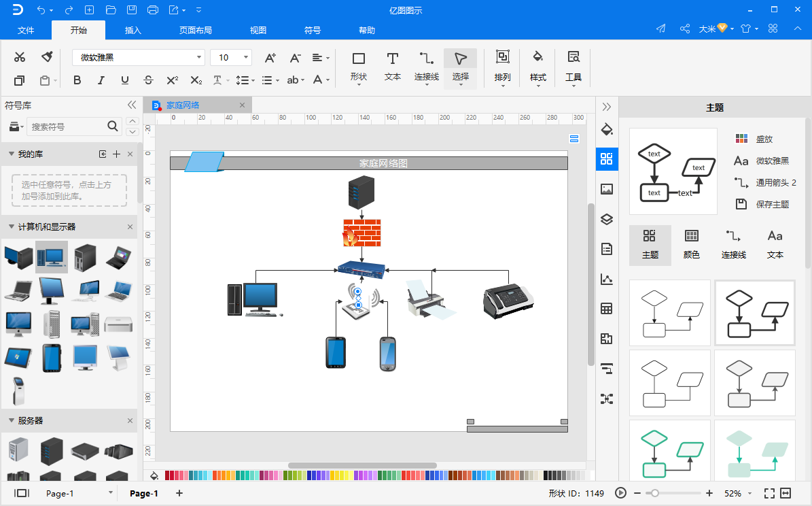
Task: Add a new page with plus icon
Action: pyautogui.click(x=179, y=493)
